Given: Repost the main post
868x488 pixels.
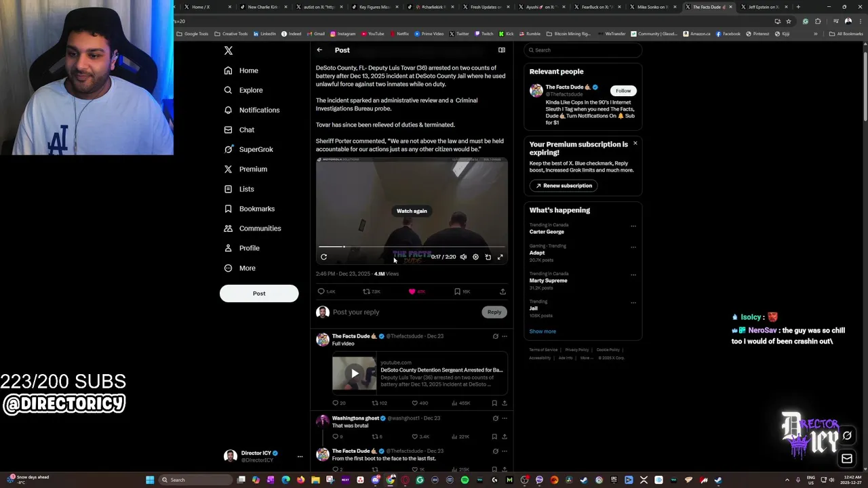Looking at the screenshot, I should [366, 291].
